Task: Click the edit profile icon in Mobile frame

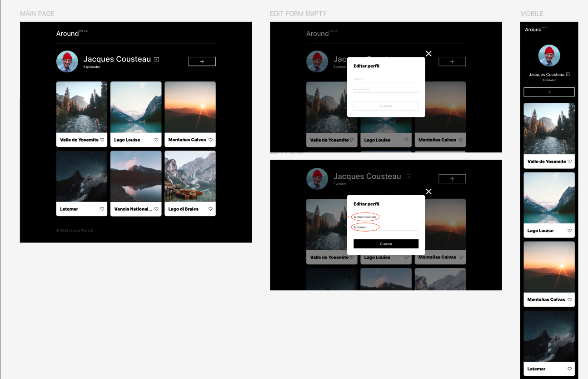Action: [568, 74]
